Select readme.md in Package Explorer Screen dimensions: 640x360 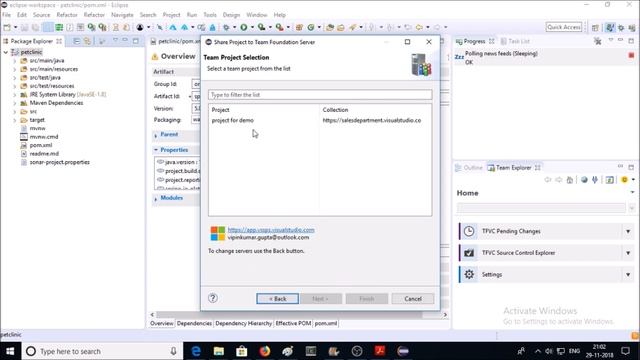(x=44, y=154)
